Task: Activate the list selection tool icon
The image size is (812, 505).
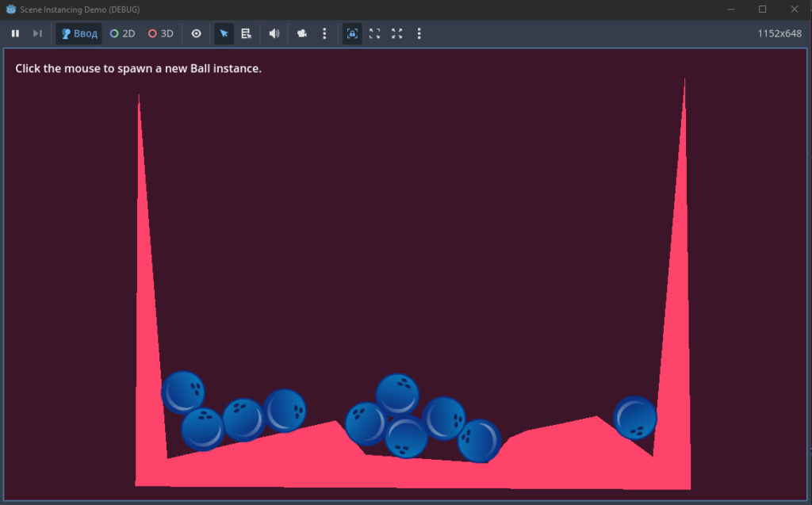Action: (x=247, y=33)
